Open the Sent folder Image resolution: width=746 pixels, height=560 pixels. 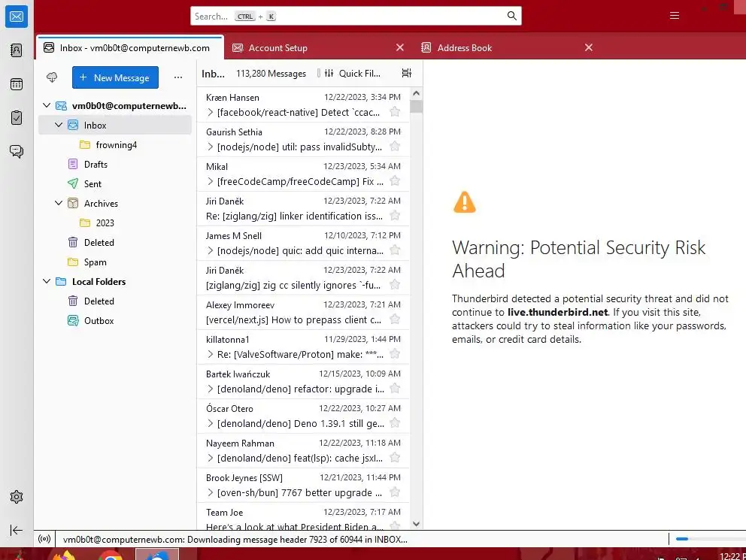coord(114,184)
